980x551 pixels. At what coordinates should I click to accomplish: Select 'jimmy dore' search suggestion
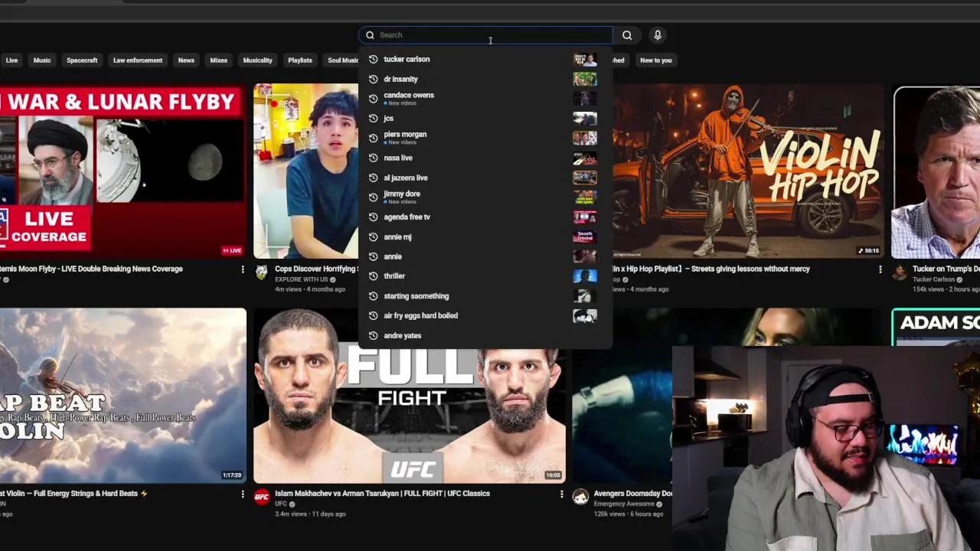click(x=485, y=197)
